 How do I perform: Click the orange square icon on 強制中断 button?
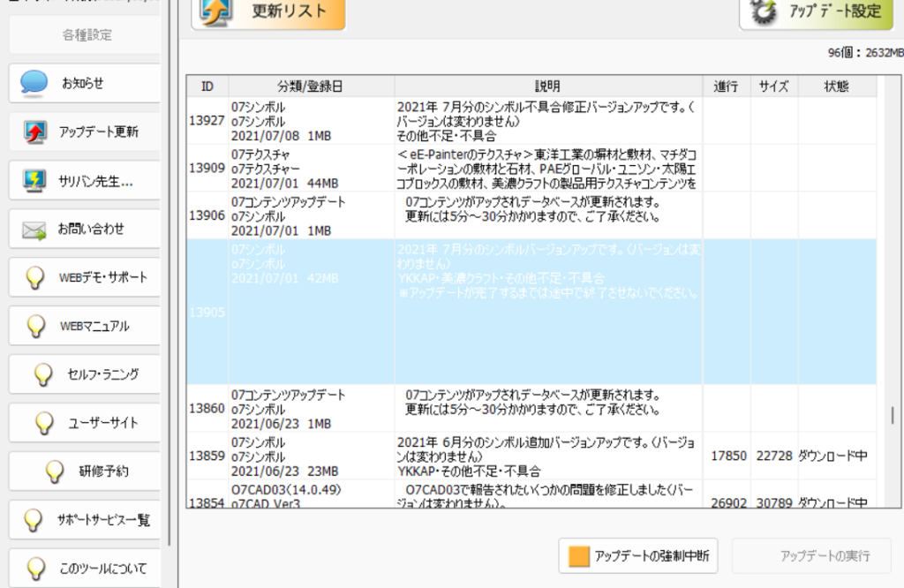[x=579, y=556]
